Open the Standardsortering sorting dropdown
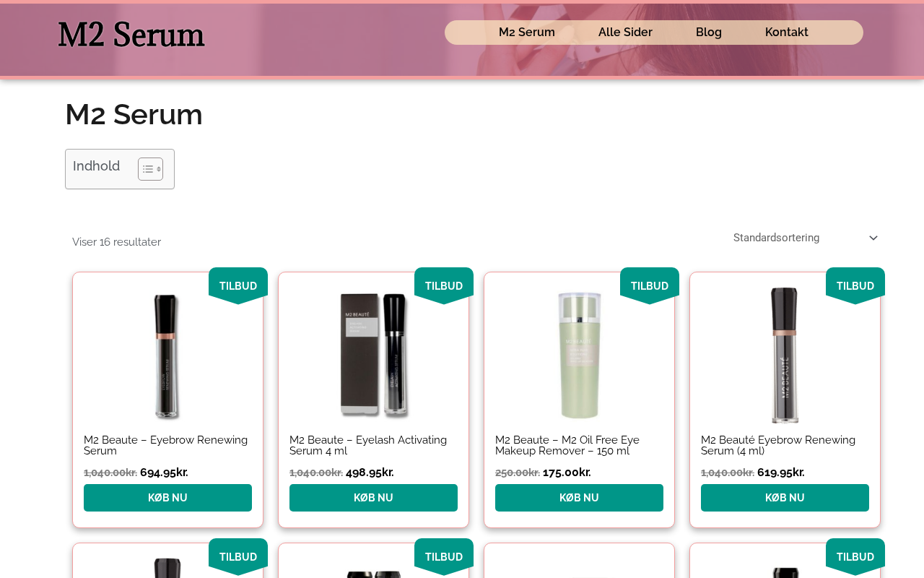The height and width of the screenshot is (578, 924). pyautogui.click(x=806, y=238)
